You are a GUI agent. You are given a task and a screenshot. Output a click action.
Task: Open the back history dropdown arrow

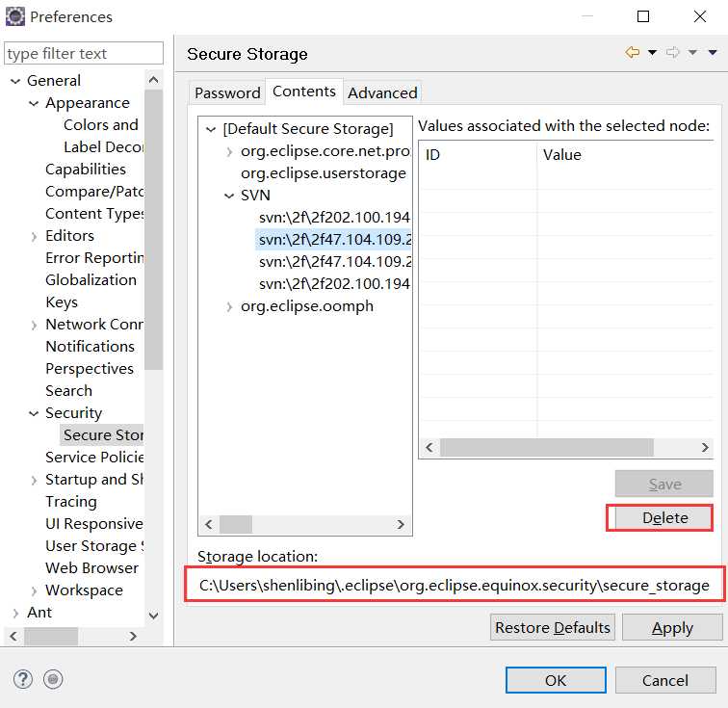pos(652,52)
